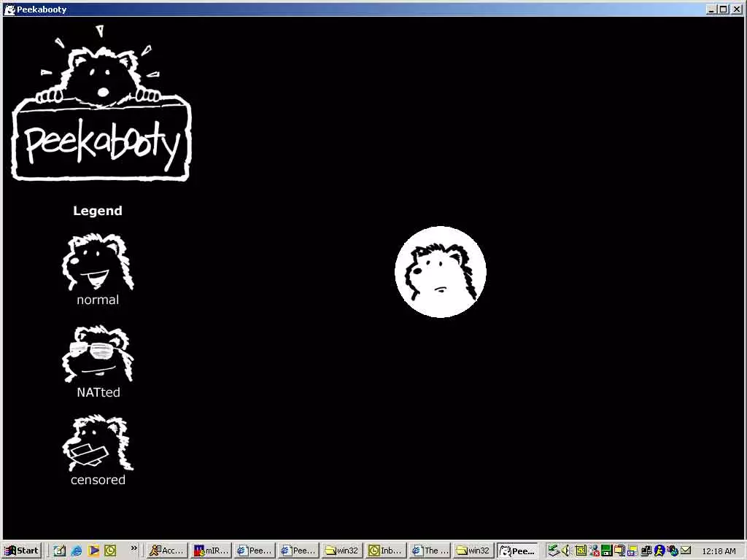Open the mail envelope icon in system tray
The height and width of the screenshot is (560, 747).
[x=686, y=551]
